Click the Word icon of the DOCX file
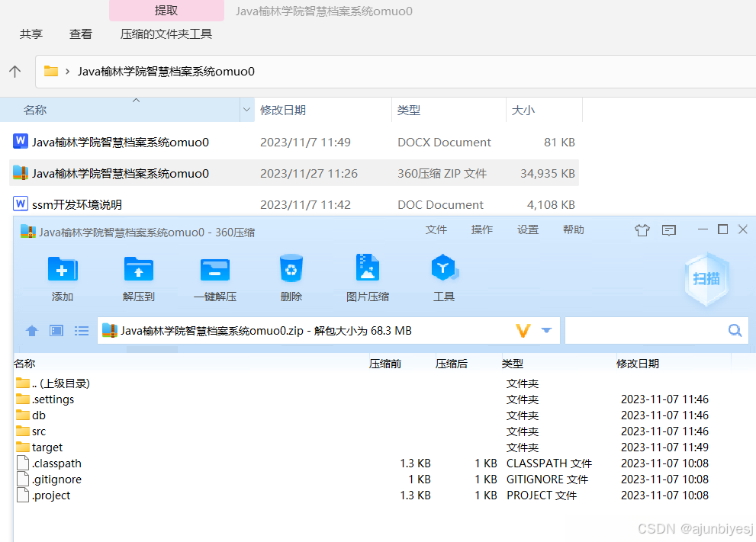The width and height of the screenshot is (756, 542). click(21, 142)
